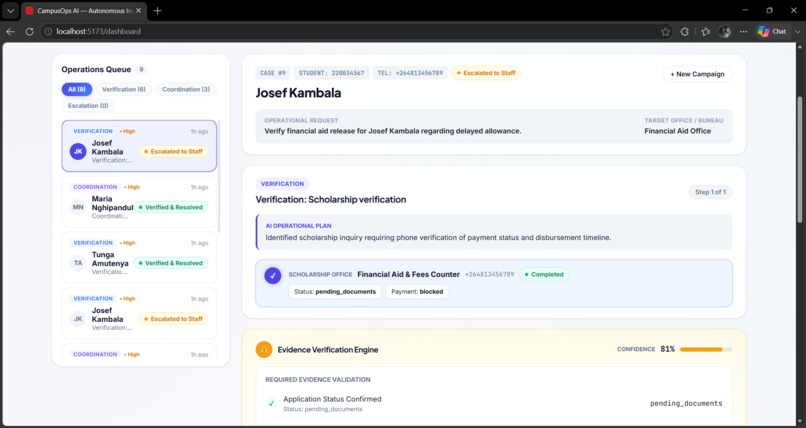The height and width of the screenshot is (428, 806).
Task: Open a new browser tab
Action: pyautogui.click(x=157, y=11)
